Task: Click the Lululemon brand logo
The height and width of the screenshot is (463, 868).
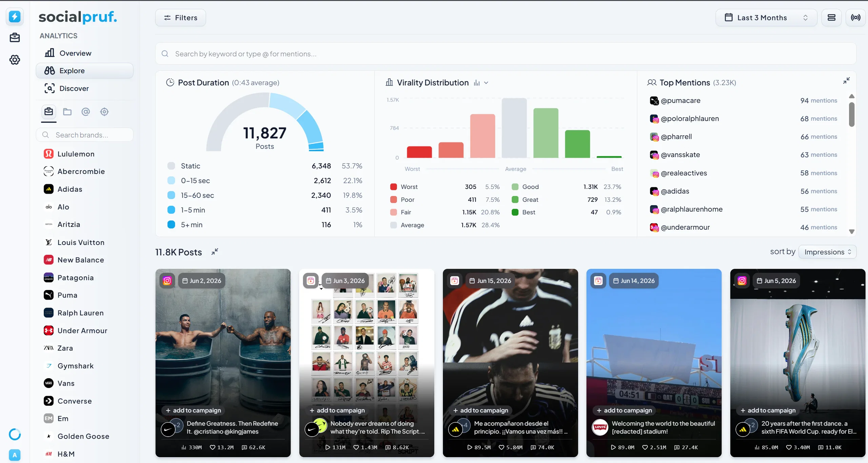Action: [x=48, y=154]
